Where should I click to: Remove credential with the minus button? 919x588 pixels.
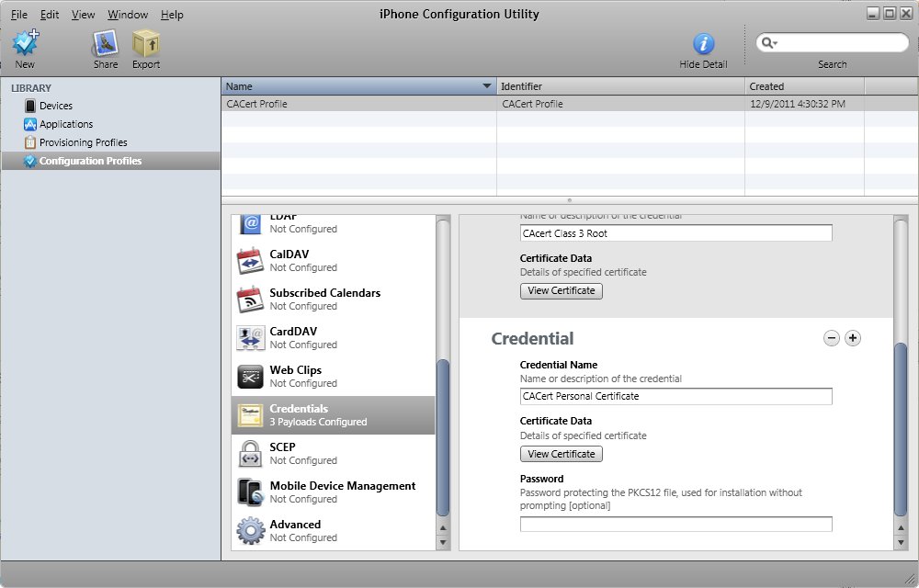point(832,338)
